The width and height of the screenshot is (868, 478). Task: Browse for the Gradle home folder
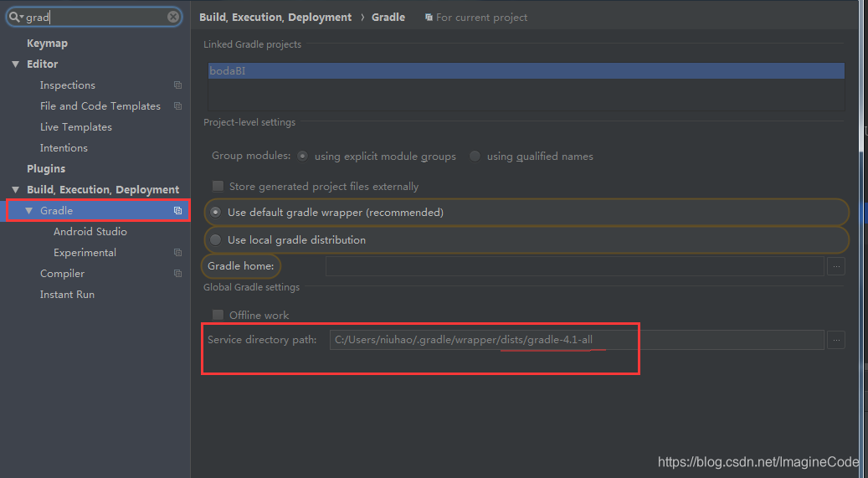pyautogui.click(x=836, y=266)
